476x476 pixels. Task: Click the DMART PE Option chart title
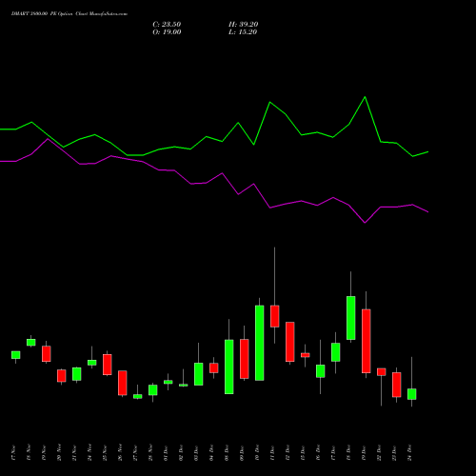[69, 14]
